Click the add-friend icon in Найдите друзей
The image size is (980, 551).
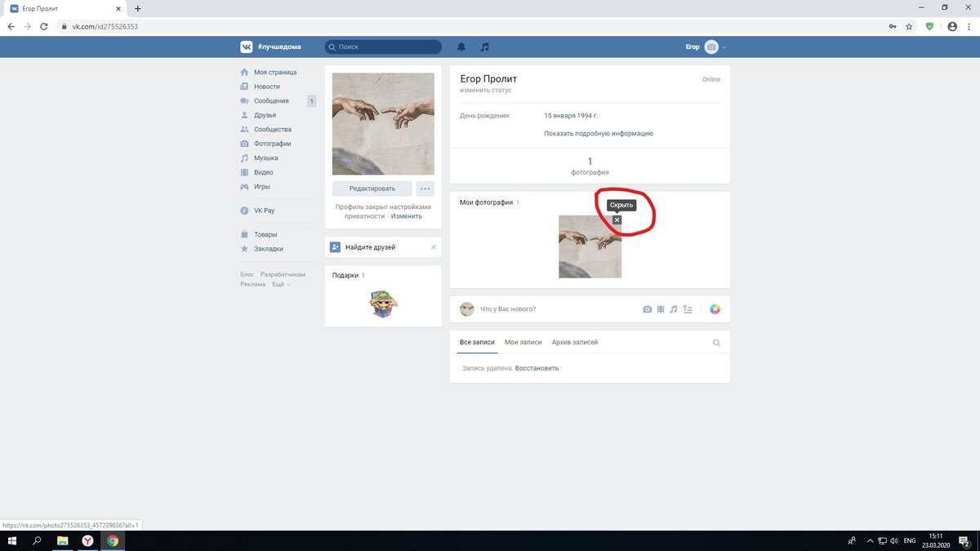point(335,247)
